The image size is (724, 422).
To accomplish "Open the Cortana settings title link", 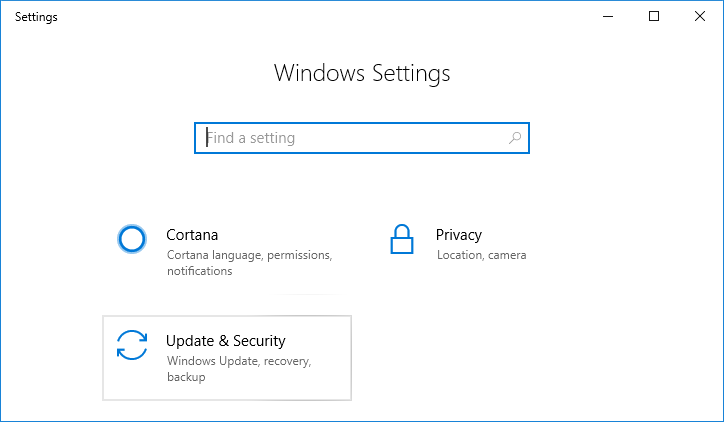I will (x=192, y=235).
